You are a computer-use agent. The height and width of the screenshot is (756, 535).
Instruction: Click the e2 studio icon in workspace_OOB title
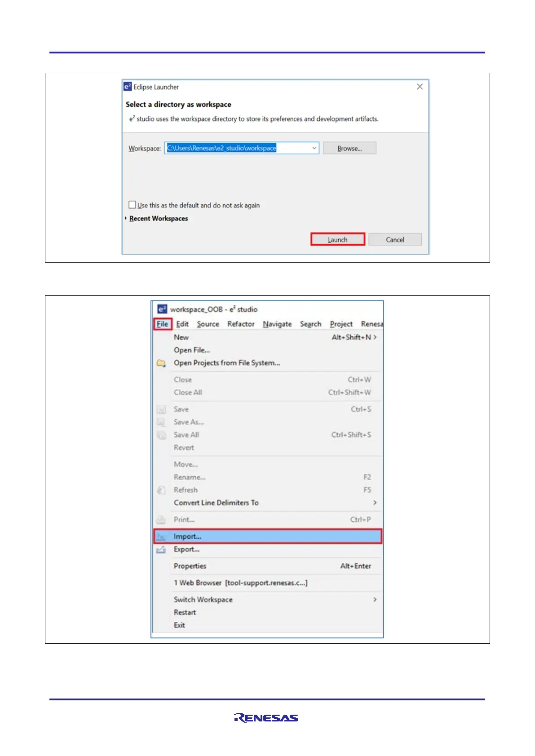[162, 309]
